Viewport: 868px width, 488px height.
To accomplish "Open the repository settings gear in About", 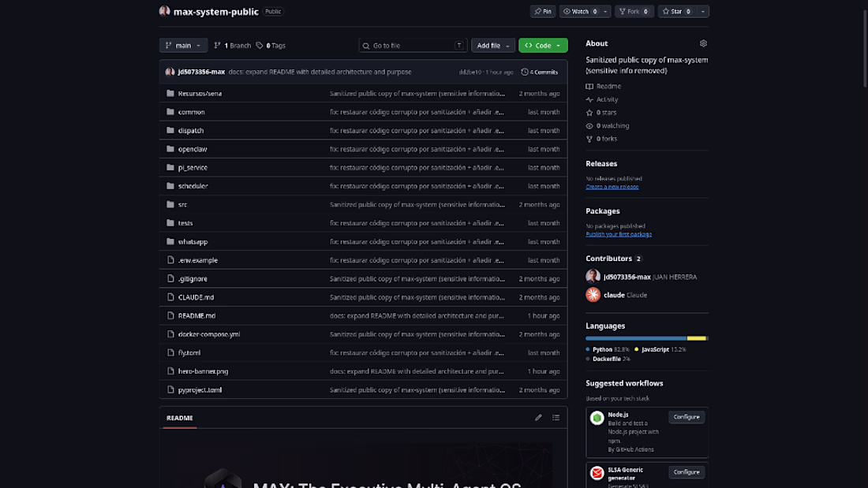I will click(703, 43).
